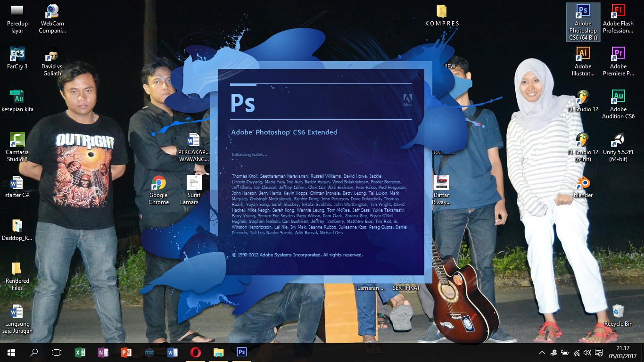The height and width of the screenshot is (362, 644).
Task: Click the FL Studio 12 desktop shortcut
Action: (583, 101)
